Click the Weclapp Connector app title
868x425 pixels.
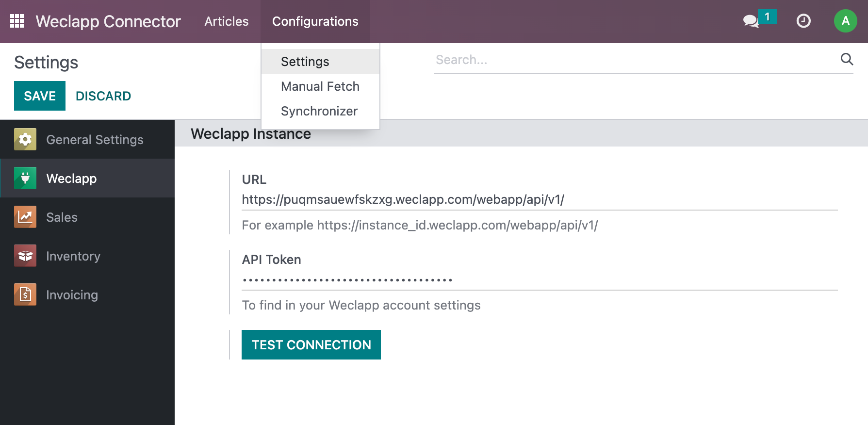(x=108, y=21)
